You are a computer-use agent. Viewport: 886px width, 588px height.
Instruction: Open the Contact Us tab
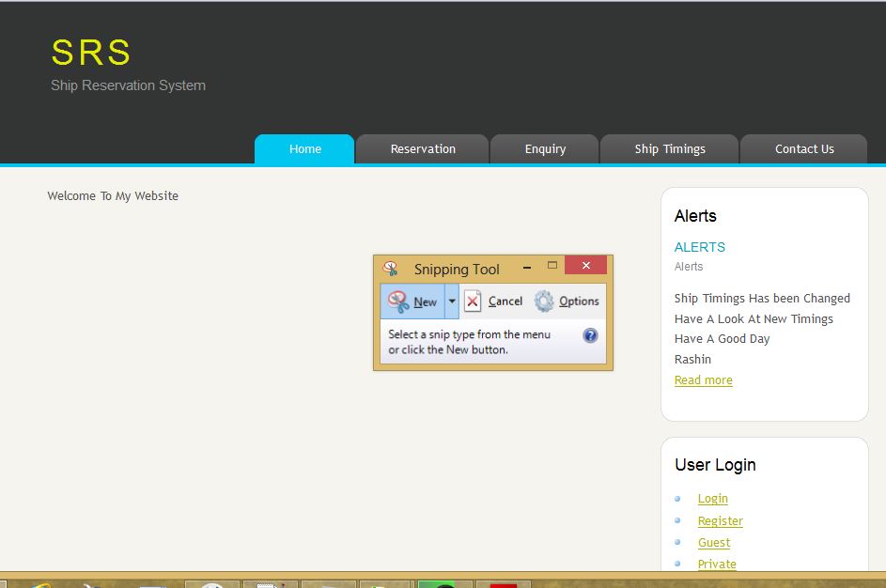click(804, 149)
